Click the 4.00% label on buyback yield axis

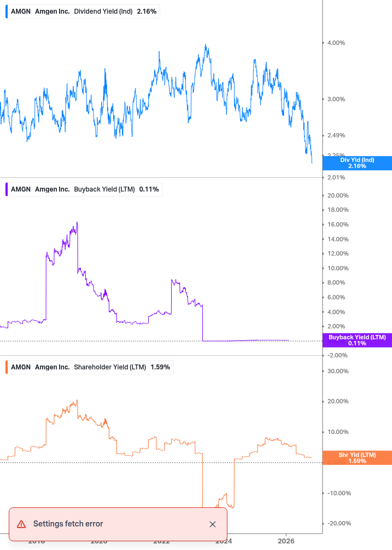[x=336, y=312]
